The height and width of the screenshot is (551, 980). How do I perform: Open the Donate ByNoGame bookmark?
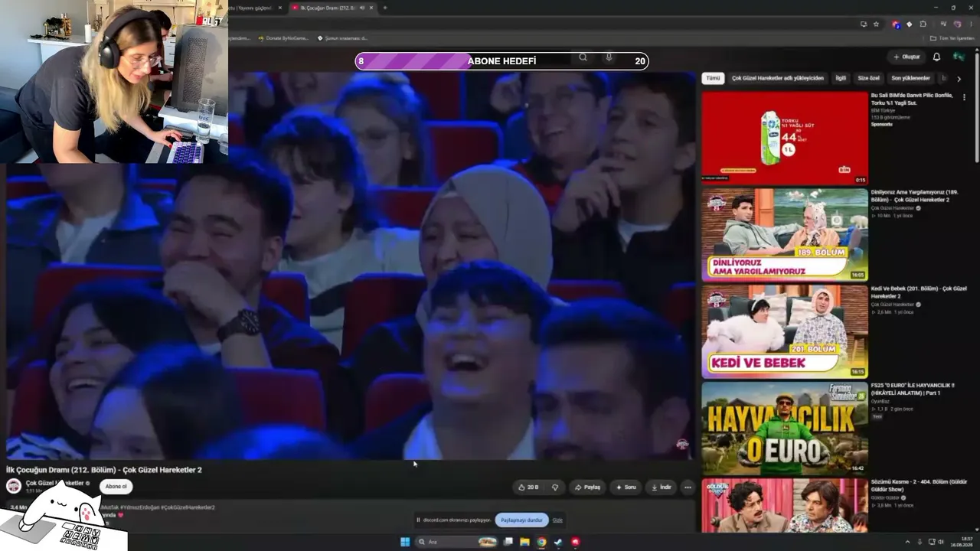pyautogui.click(x=283, y=38)
